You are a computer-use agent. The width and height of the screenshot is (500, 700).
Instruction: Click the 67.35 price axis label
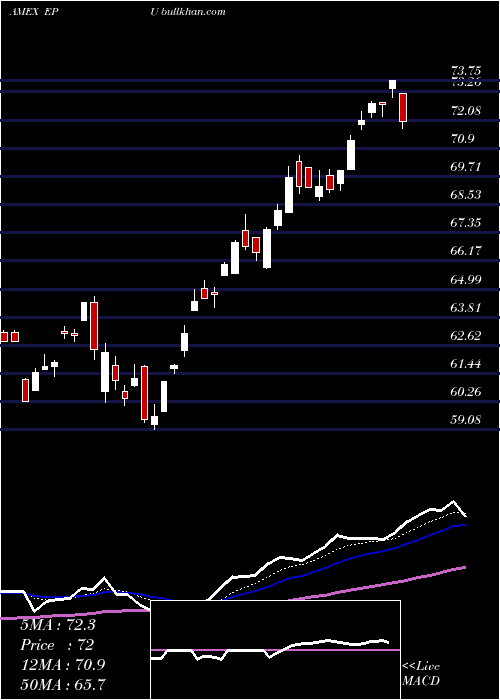(x=467, y=222)
